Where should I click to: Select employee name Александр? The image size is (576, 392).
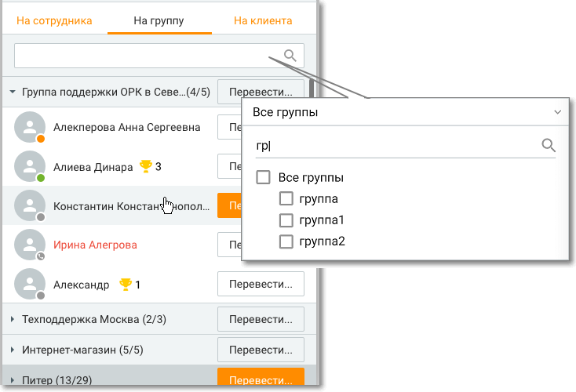[81, 285]
